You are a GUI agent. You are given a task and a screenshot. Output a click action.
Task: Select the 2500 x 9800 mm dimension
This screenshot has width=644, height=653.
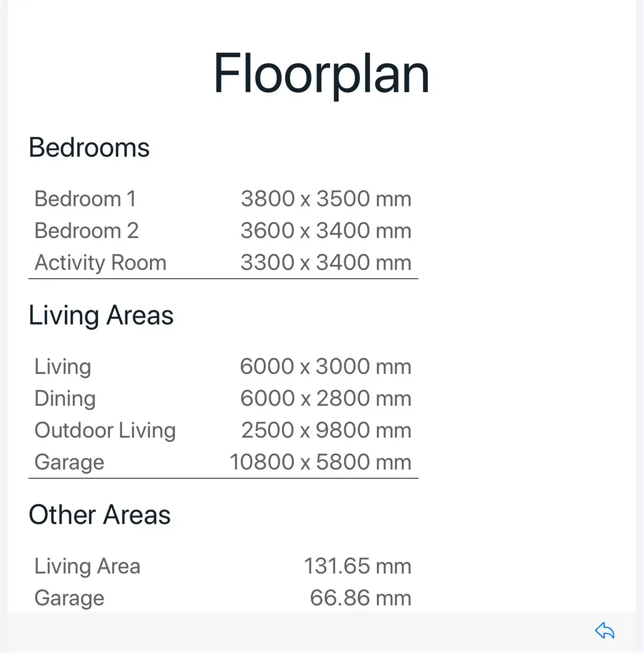tap(326, 430)
